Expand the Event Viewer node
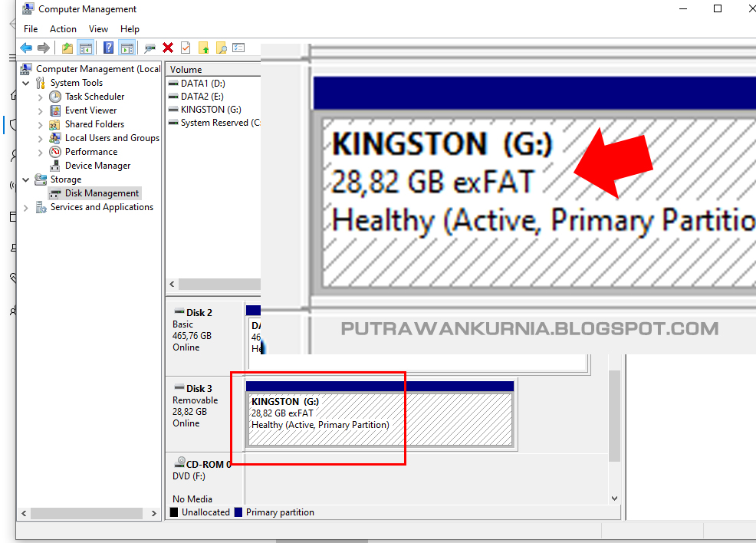Viewport: 756px width, 543px height. point(40,111)
